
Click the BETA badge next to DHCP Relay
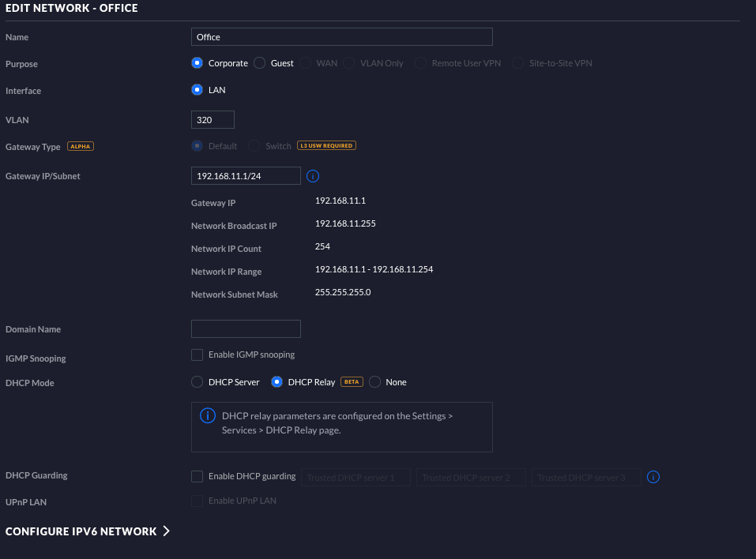pos(351,382)
